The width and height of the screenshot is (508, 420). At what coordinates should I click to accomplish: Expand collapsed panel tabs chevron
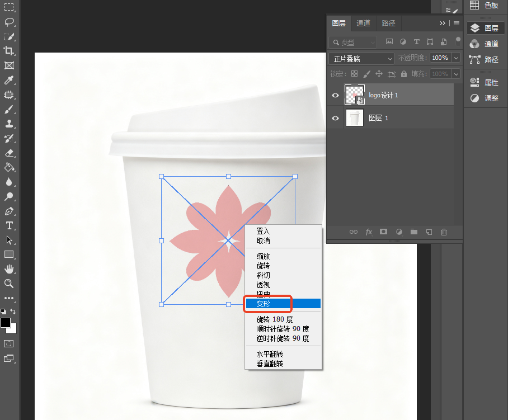pyautogui.click(x=443, y=23)
